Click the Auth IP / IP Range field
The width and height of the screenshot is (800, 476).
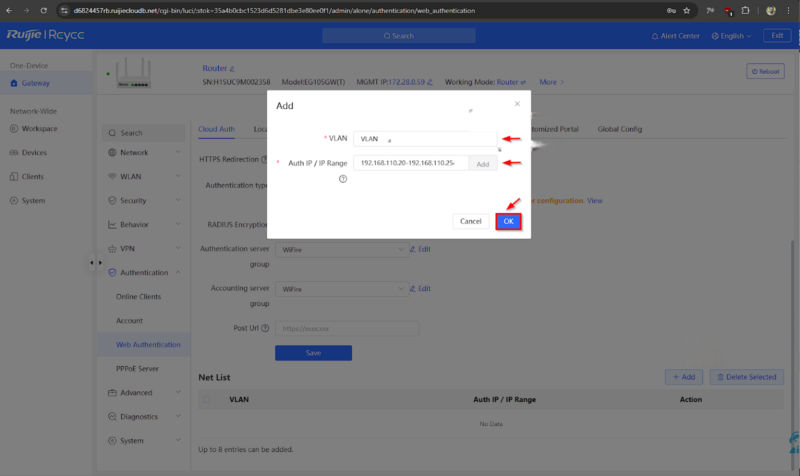point(410,163)
